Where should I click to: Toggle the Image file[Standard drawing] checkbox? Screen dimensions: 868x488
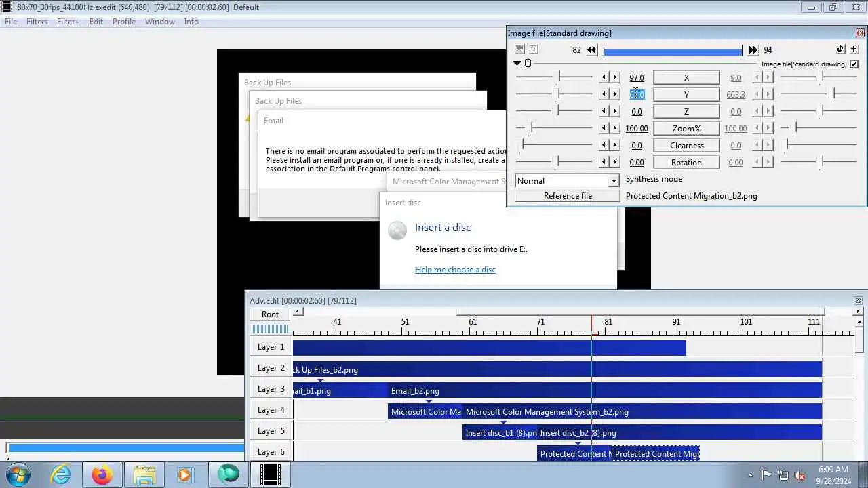[854, 64]
